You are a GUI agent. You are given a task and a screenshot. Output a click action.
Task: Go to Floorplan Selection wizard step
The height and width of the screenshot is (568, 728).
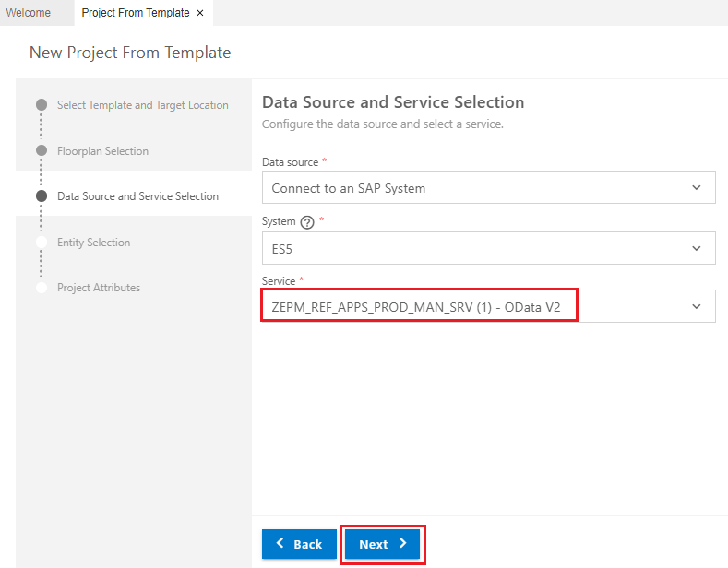point(102,151)
